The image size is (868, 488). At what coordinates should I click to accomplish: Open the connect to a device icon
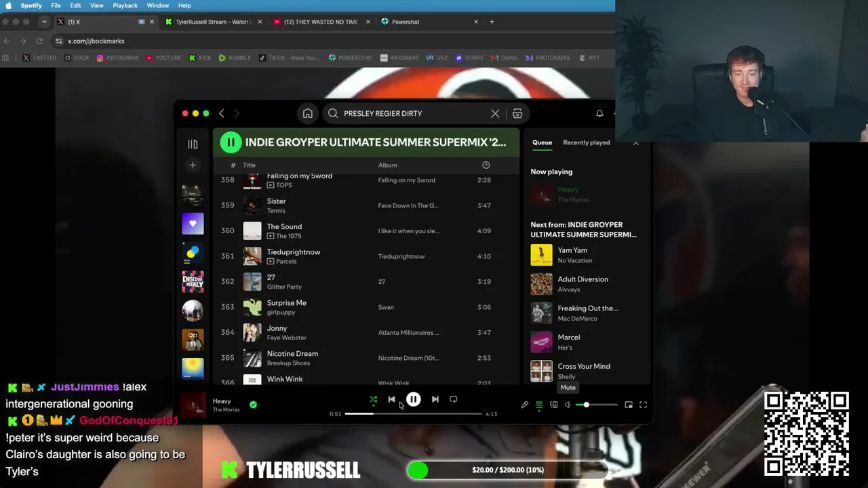(553, 405)
